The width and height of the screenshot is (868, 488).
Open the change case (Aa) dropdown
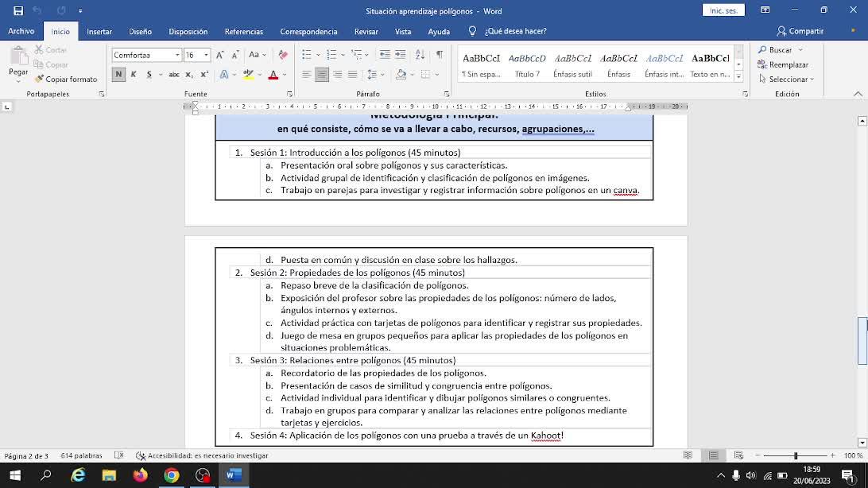pos(258,55)
